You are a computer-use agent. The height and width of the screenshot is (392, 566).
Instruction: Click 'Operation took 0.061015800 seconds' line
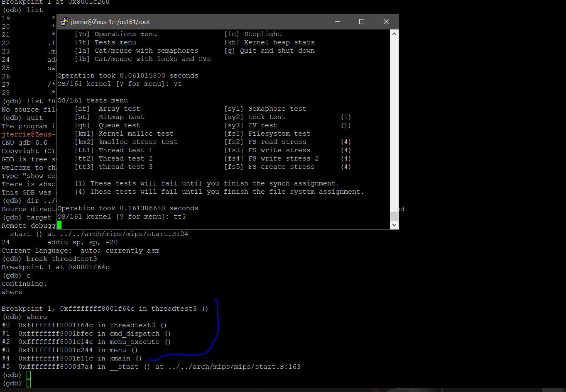click(x=128, y=75)
